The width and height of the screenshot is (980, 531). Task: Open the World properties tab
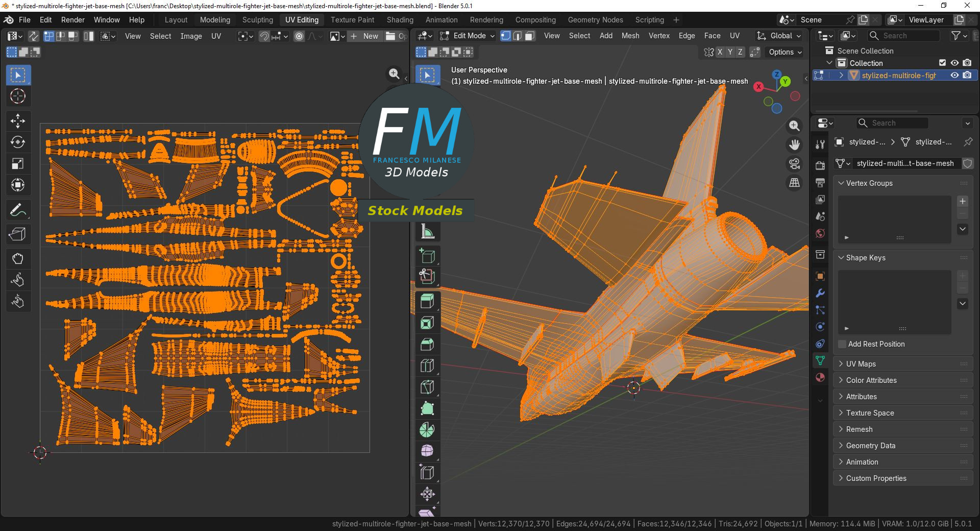[820, 233]
